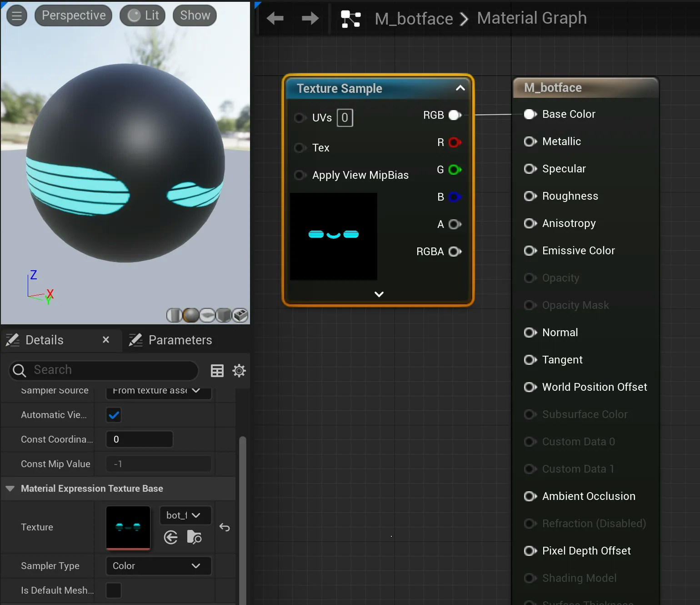Enable Is Default Meshpaint Texture checkbox

pyautogui.click(x=114, y=590)
